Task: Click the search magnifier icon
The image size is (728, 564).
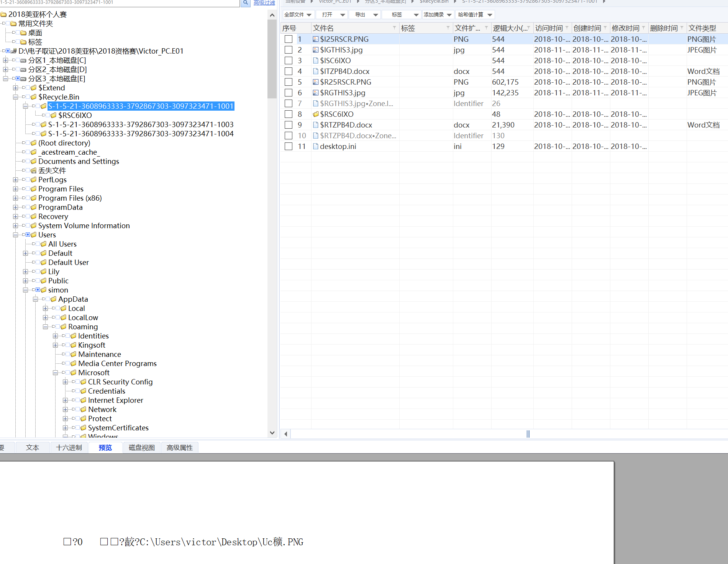Action: [245, 3]
